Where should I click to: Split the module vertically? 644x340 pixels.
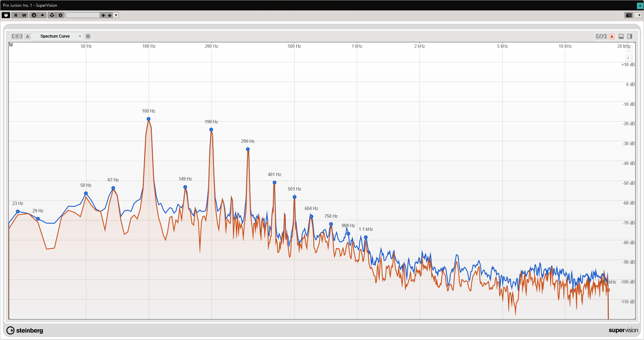pos(630,36)
